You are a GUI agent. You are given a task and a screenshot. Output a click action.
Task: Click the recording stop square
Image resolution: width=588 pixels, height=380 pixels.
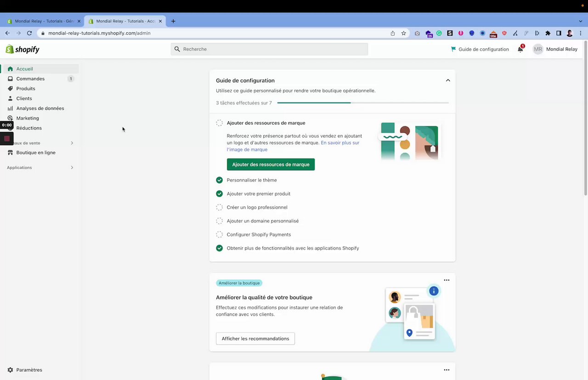pyautogui.click(x=7, y=138)
